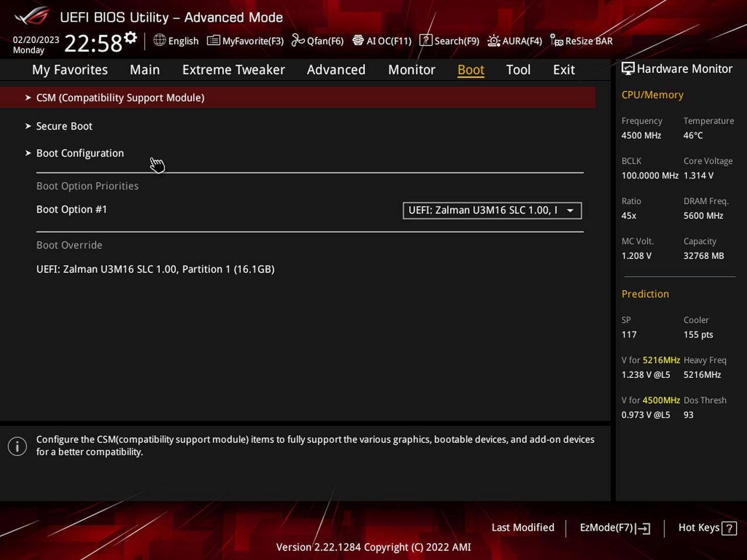Open the Extreme Tweaker tab

pos(233,69)
